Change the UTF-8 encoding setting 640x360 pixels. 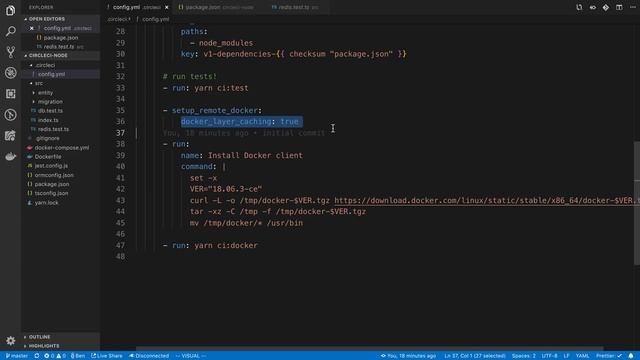(x=549, y=356)
